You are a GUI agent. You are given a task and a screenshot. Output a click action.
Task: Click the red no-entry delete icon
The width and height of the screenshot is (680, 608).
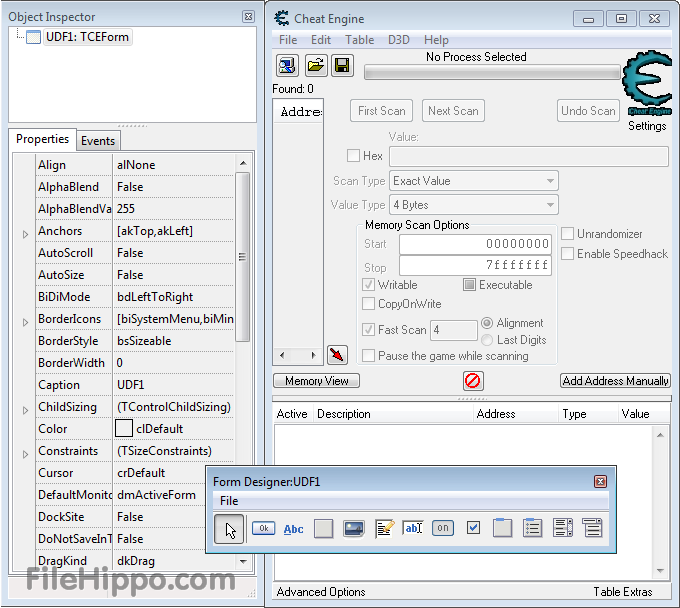[x=472, y=381]
